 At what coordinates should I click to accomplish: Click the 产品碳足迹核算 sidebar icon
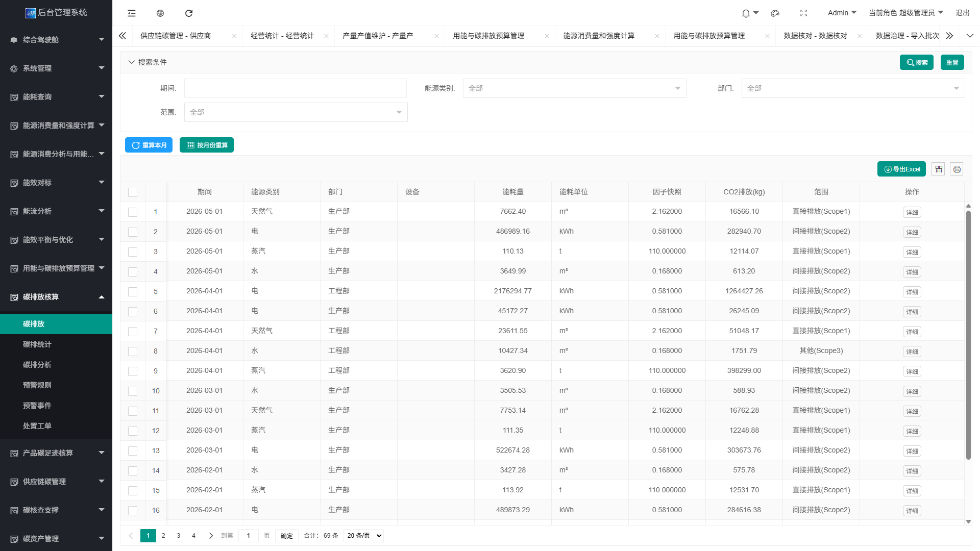[x=14, y=453]
